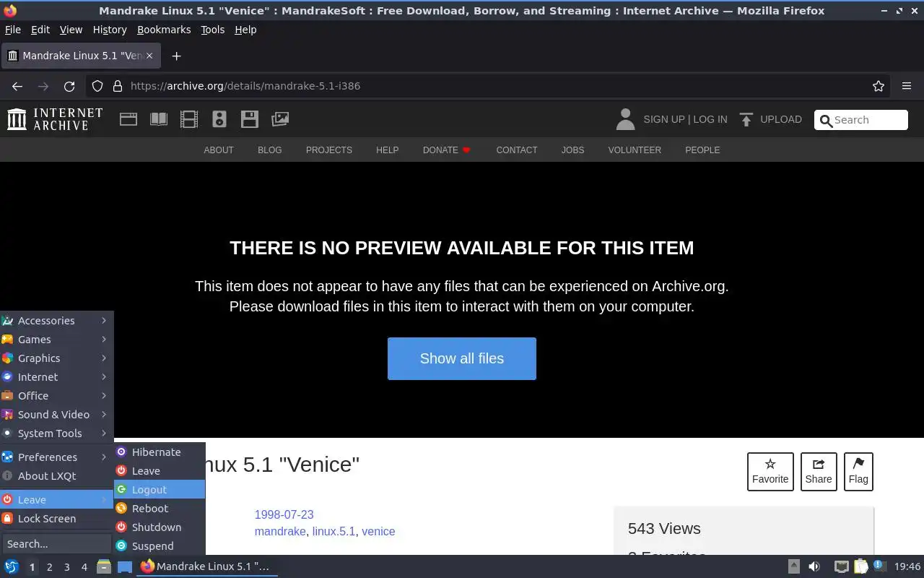The height and width of the screenshot is (578, 924).
Task: Choose Leave entry in the power submenu
Action: (160, 471)
